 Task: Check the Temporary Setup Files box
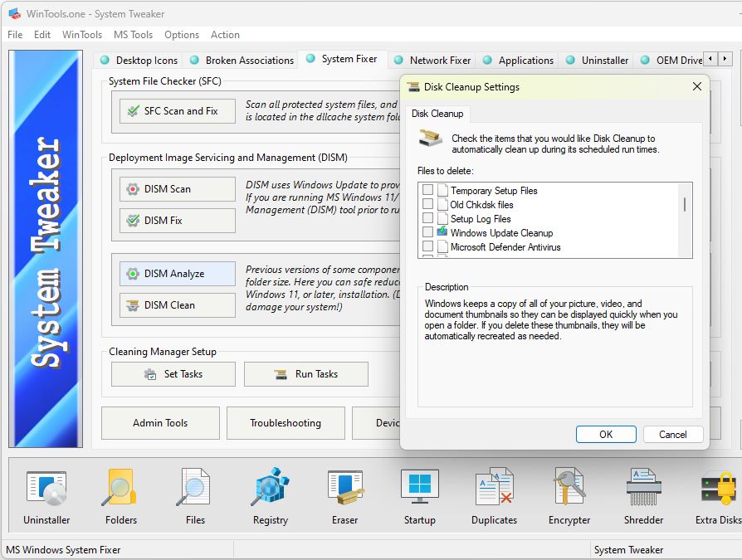tap(427, 190)
